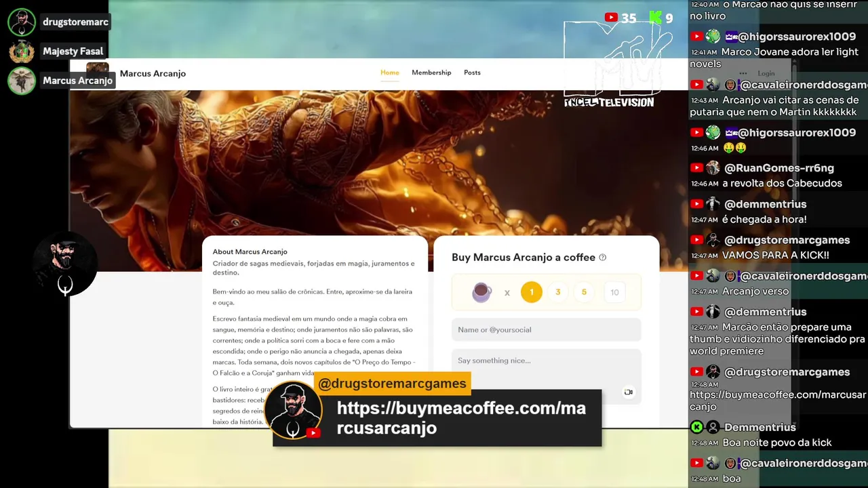Select 3 coffees quantity

(x=558, y=292)
